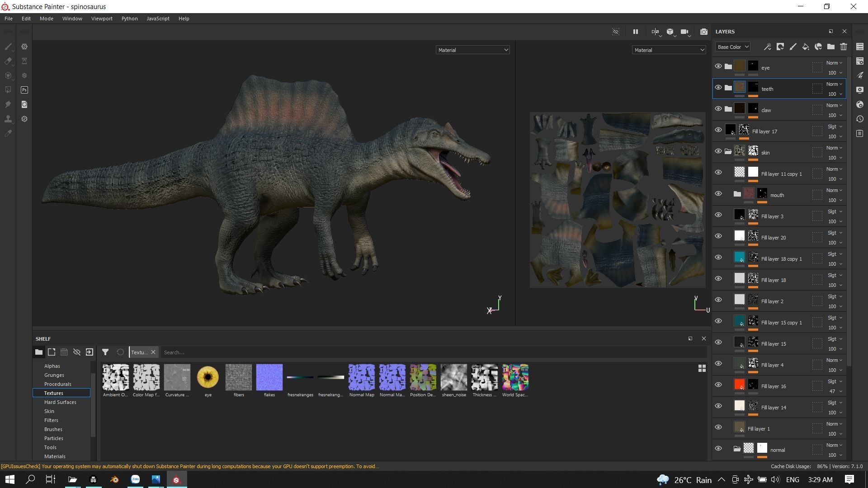
Task: Toggle visibility of claw folder
Action: [718, 108]
